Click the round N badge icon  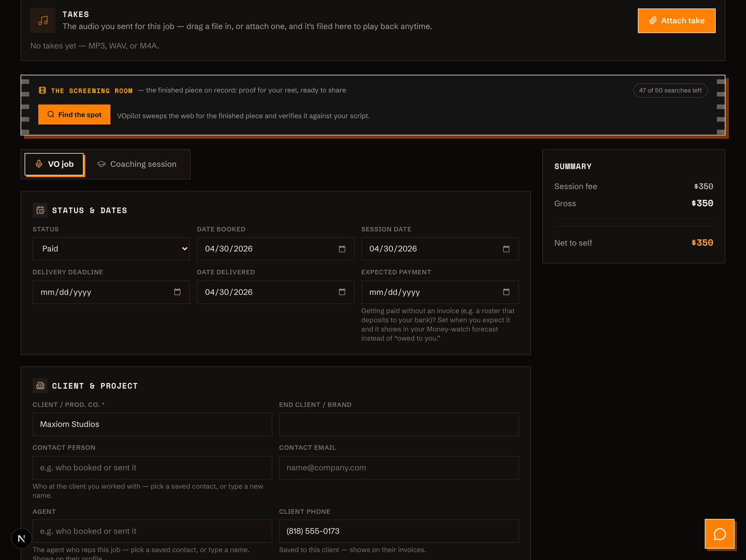[21, 539]
